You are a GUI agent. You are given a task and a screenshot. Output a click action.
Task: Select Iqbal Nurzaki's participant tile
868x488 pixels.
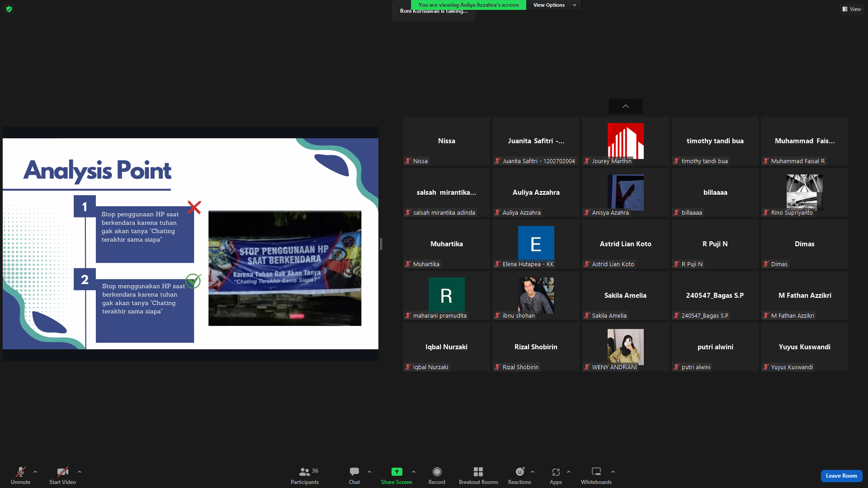(447, 347)
